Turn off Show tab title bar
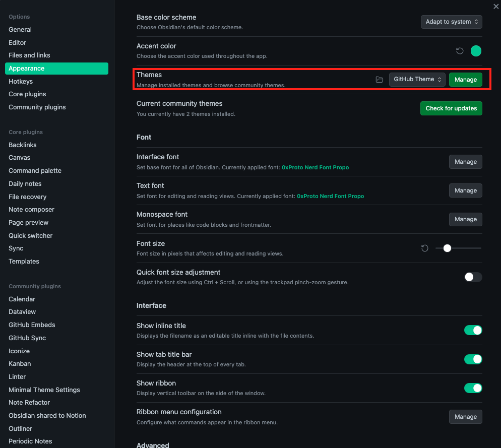501x448 pixels. click(473, 359)
